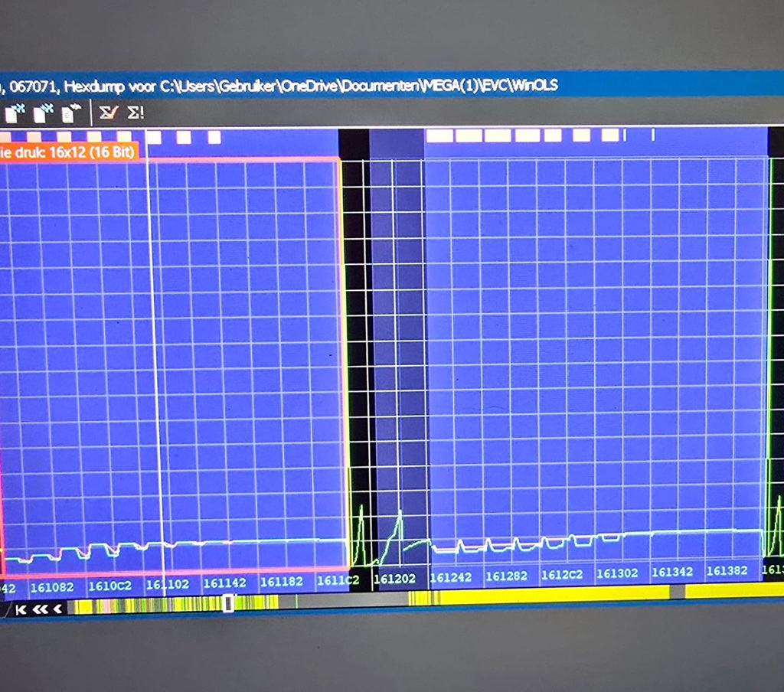The image size is (784, 692).
Task: Click address label 1610C2
Action: [x=110, y=586]
